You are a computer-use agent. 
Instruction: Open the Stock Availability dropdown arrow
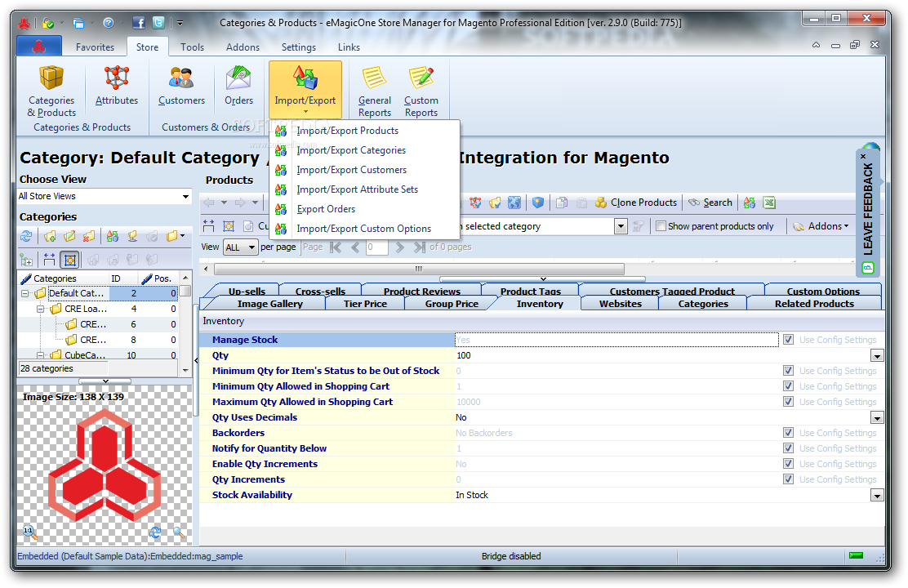(x=877, y=496)
